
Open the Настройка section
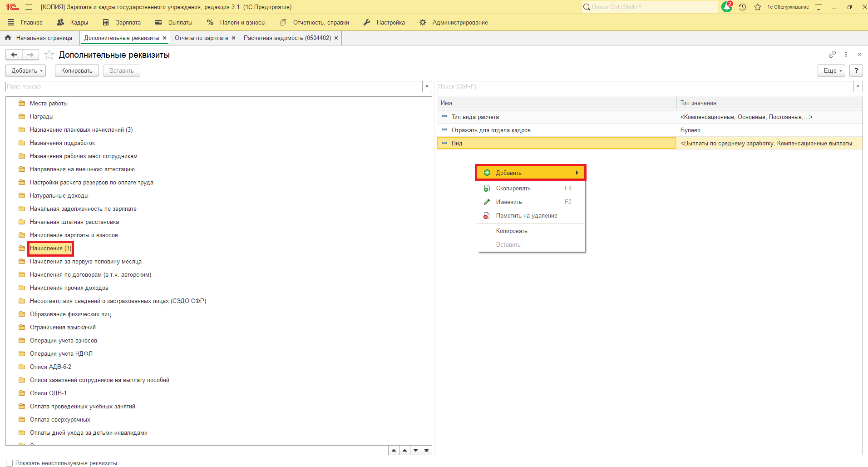(384, 23)
